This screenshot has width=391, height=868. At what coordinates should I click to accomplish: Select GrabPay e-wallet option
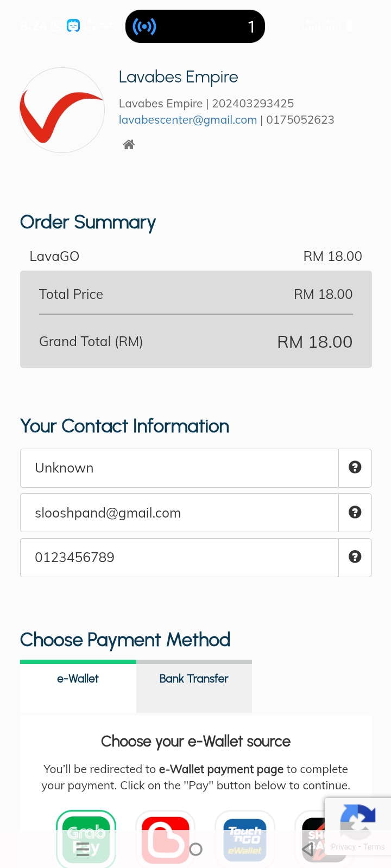pos(86,838)
